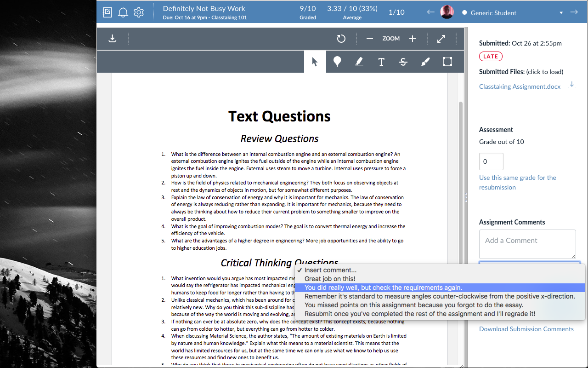Open the notifications bell
Screen dimensions: 588x368
[x=123, y=12]
